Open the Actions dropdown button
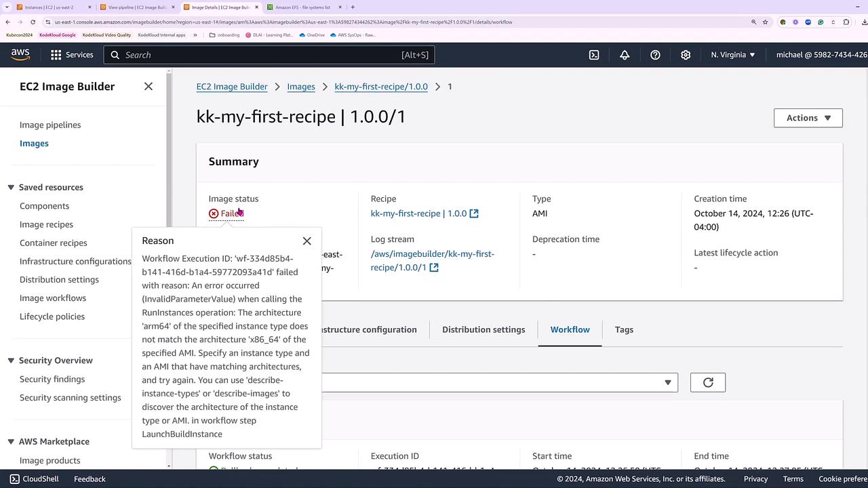The width and height of the screenshot is (868, 488). (x=808, y=118)
